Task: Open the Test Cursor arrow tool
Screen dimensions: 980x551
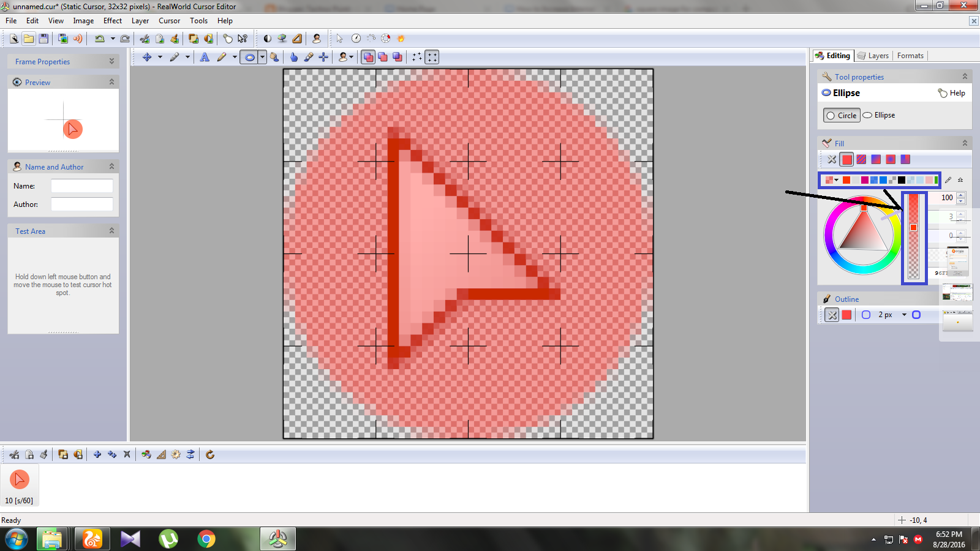Action: coord(338,38)
